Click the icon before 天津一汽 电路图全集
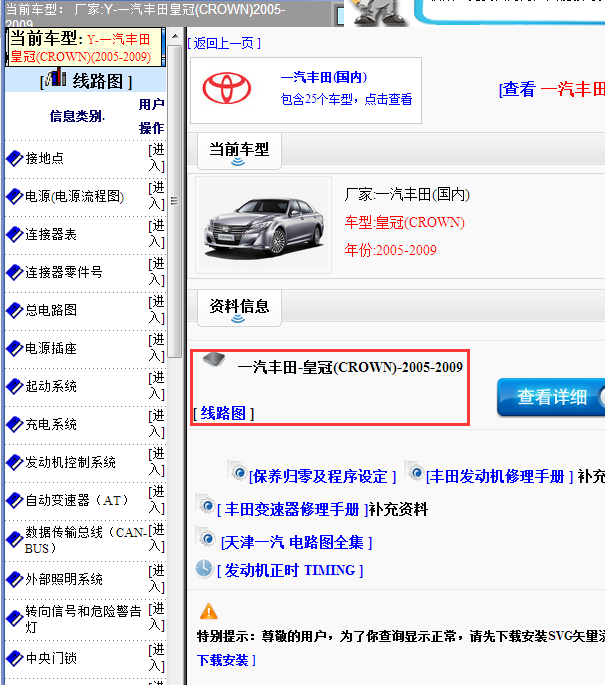Viewport: 605px width, 685px height. point(205,537)
